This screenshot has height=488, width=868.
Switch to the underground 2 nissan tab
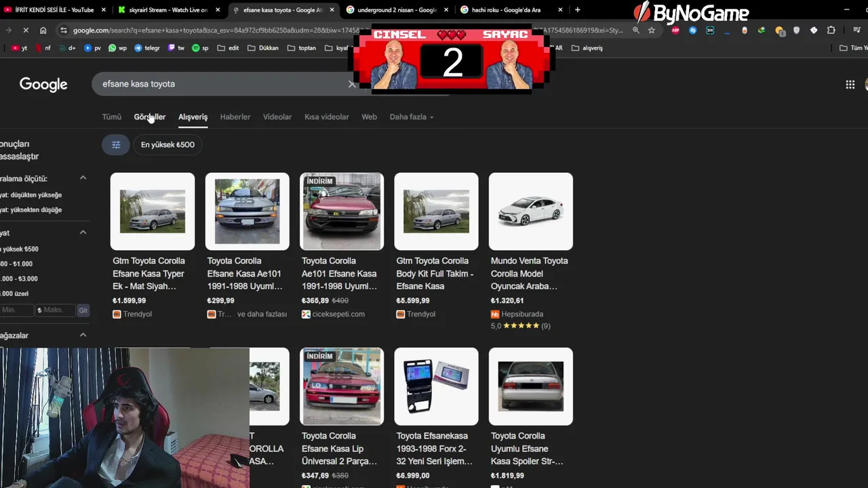click(x=397, y=10)
